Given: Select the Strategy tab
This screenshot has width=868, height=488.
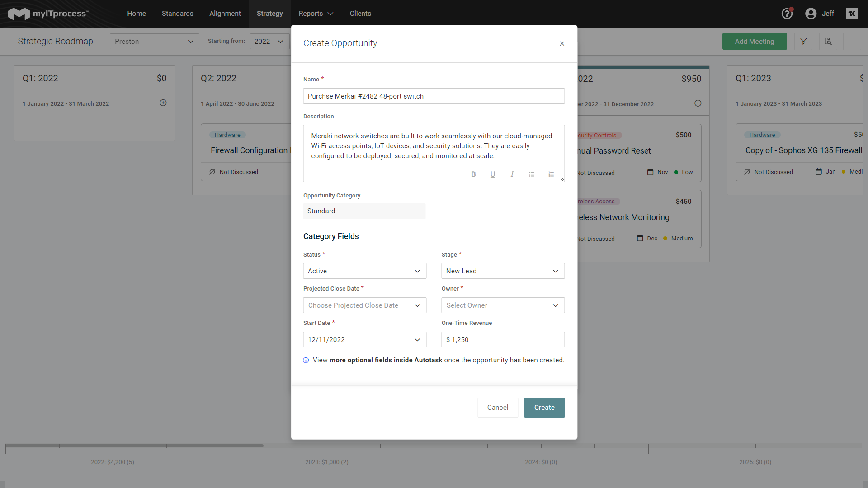Looking at the screenshot, I should (x=270, y=14).
